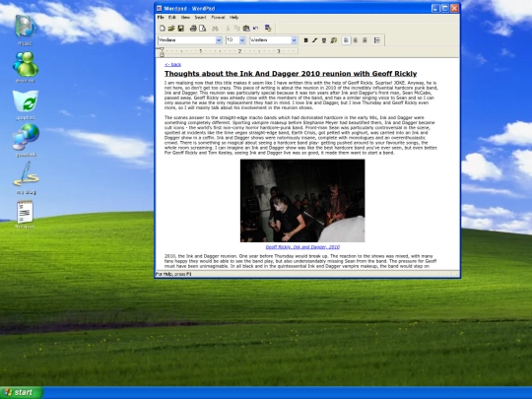
Task: Expand the font size dropdown showing 10
Action: coord(242,40)
